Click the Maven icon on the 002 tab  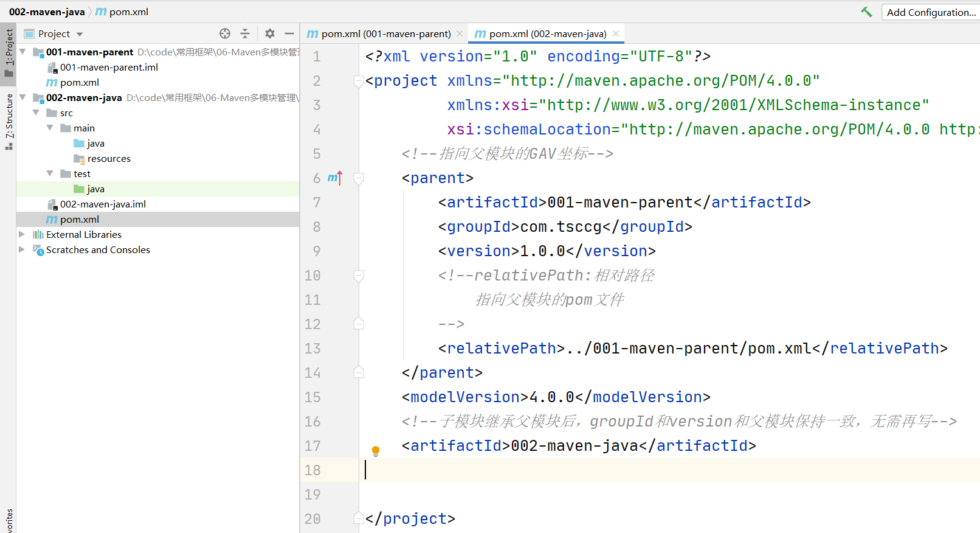click(x=480, y=34)
